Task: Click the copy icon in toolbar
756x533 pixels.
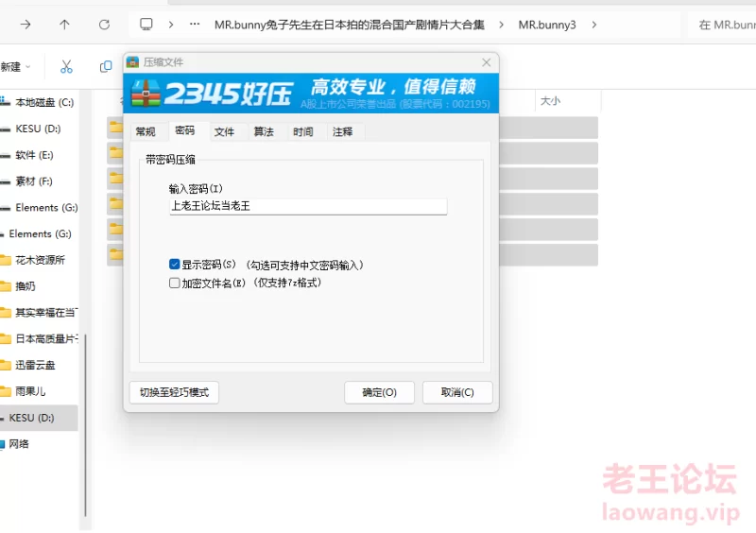Action: tap(106, 66)
